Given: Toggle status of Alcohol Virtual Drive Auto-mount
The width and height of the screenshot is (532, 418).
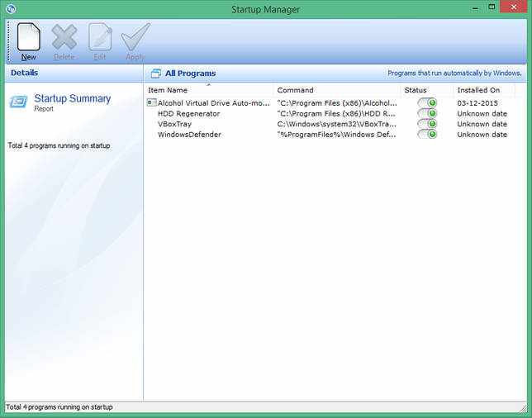Looking at the screenshot, I should click(427, 102).
